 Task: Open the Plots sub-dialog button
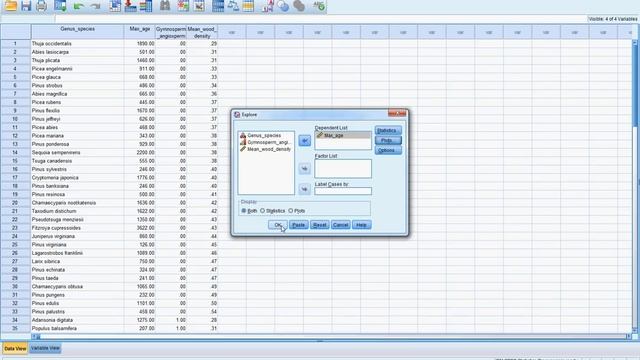point(388,140)
